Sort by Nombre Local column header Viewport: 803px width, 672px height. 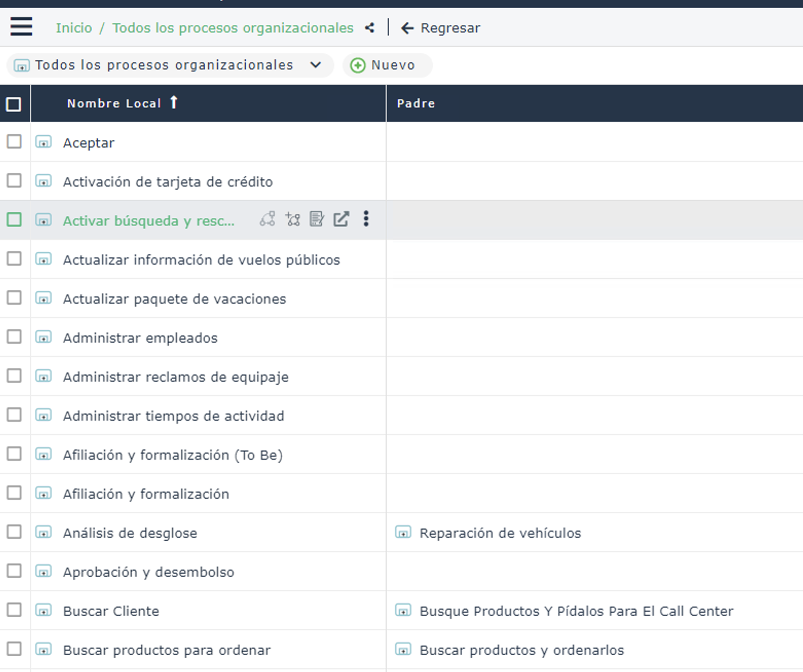tap(114, 103)
